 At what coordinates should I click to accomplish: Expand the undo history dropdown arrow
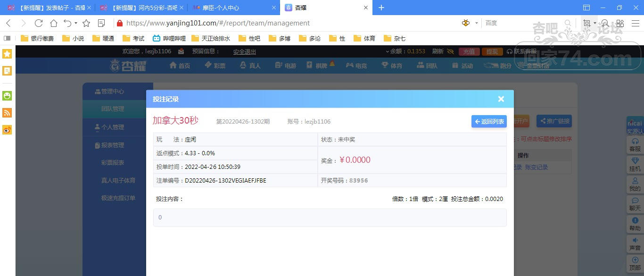click(x=76, y=23)
